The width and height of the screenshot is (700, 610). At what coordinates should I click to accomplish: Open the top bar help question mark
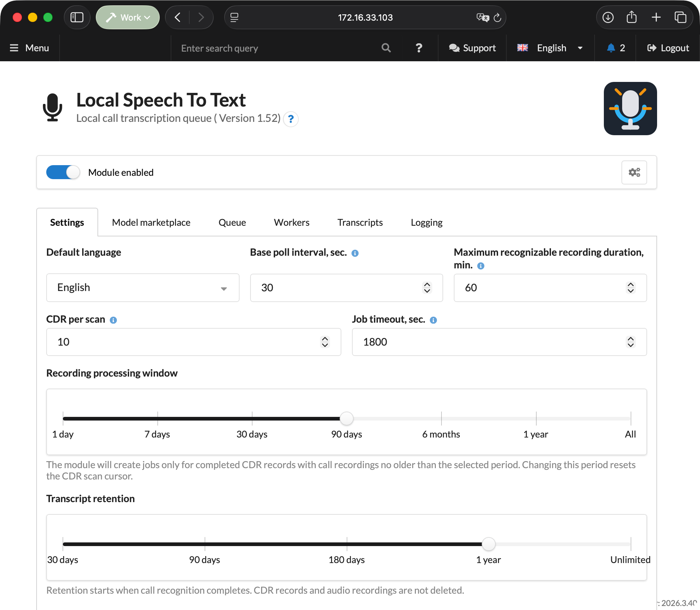(419, 48)
